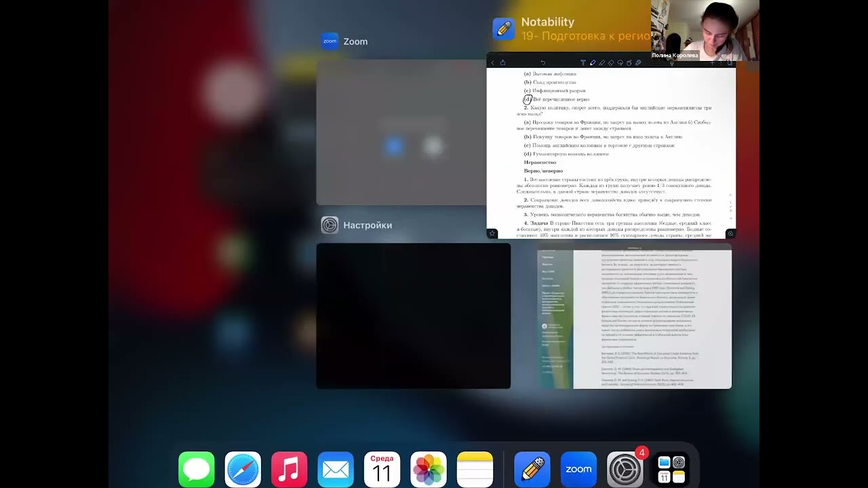
Task: Tap the bookmark star in the Notability card
Action: (x=492, y=233)
